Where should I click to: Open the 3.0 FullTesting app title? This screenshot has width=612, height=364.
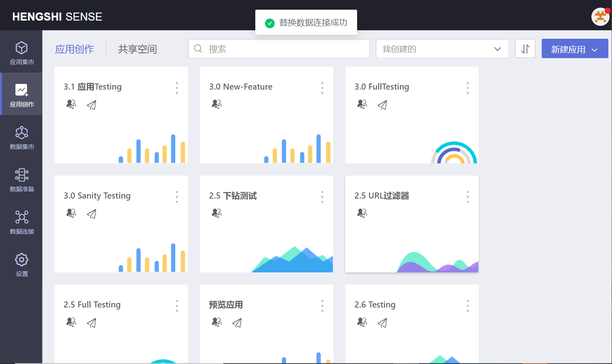(382, 87)
